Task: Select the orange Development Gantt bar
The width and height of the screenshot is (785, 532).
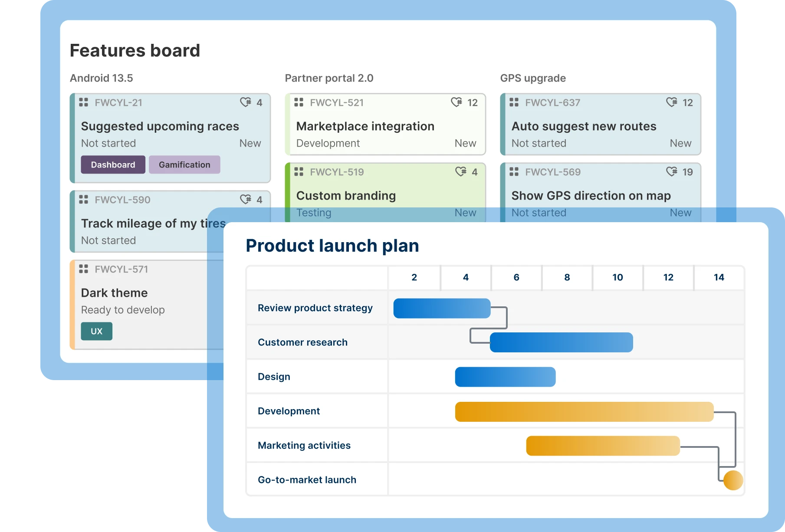Action: [x=585, y=411]
